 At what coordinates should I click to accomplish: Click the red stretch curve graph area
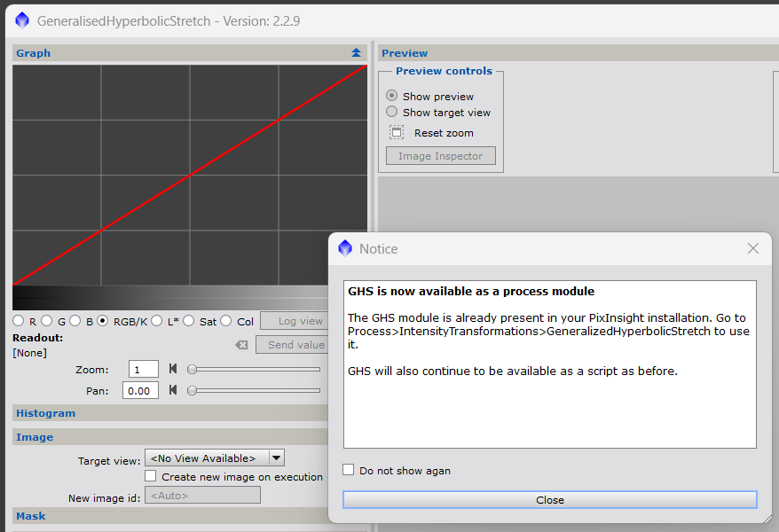190,175
